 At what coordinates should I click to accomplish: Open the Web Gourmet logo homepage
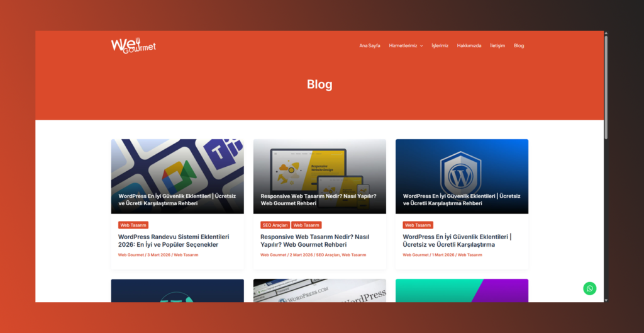coord(133,45)
